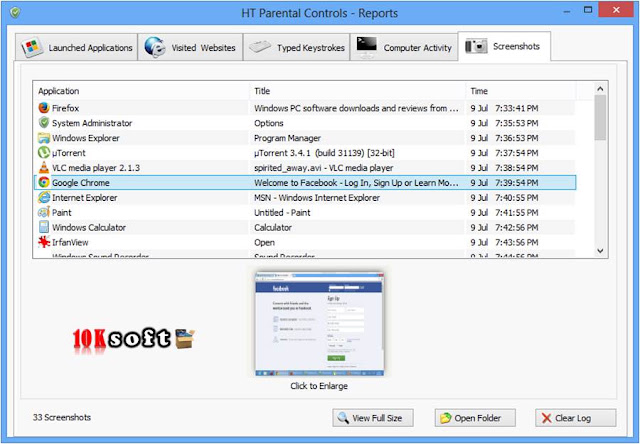The height and width of the screenshot is (444, 640).
Task: Click the Open Folder button
Action: [x=475, y=418]
